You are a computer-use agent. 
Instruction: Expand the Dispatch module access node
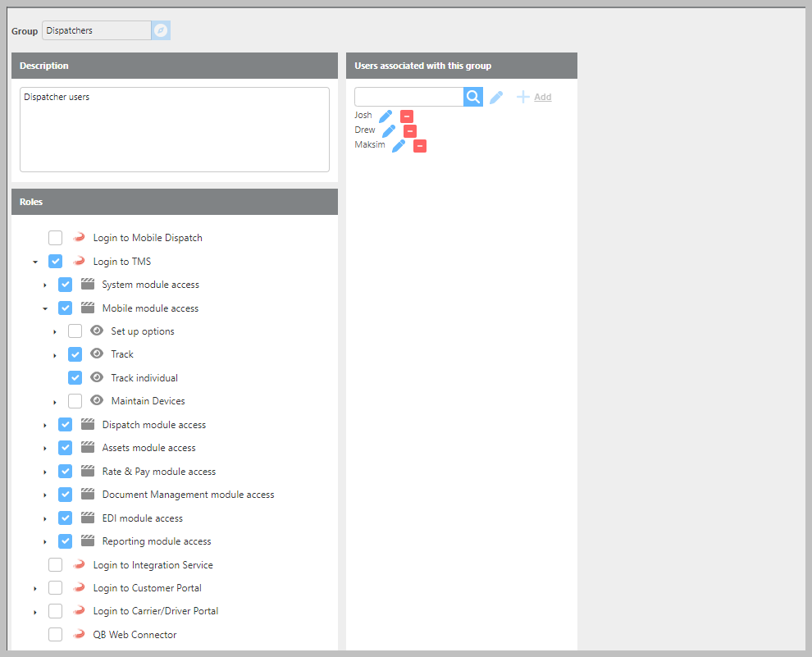45,426
